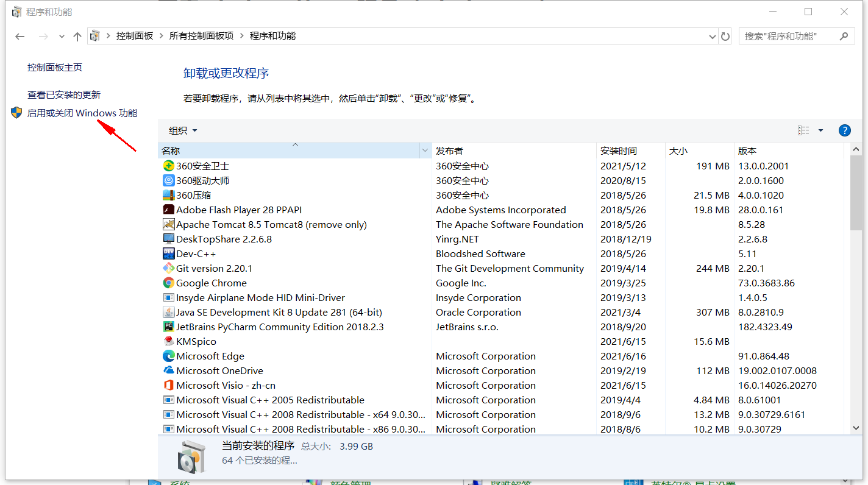Viewport: 868px width, 485px height.
Task: Open 启用或关闭 Windows 功能 link
Action: click(x=82, y=113)
